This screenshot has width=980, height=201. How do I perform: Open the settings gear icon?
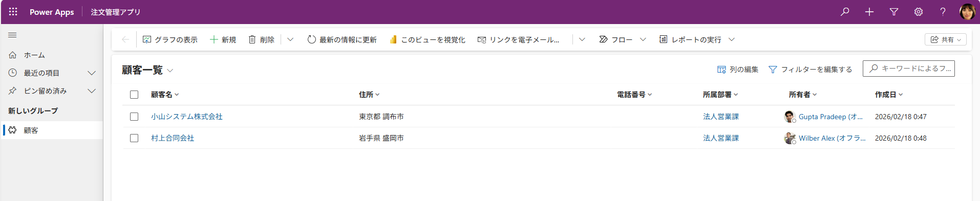click(919, 12)
